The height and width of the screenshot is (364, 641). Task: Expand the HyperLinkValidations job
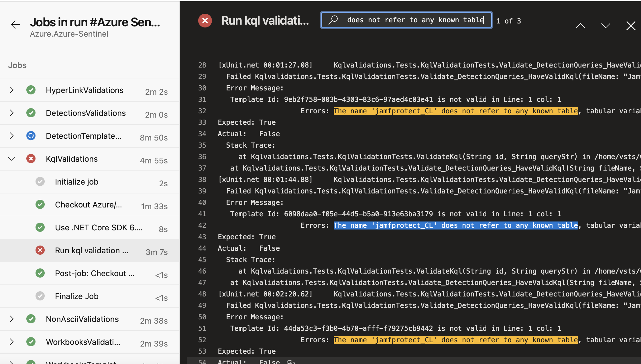point(11,90)
